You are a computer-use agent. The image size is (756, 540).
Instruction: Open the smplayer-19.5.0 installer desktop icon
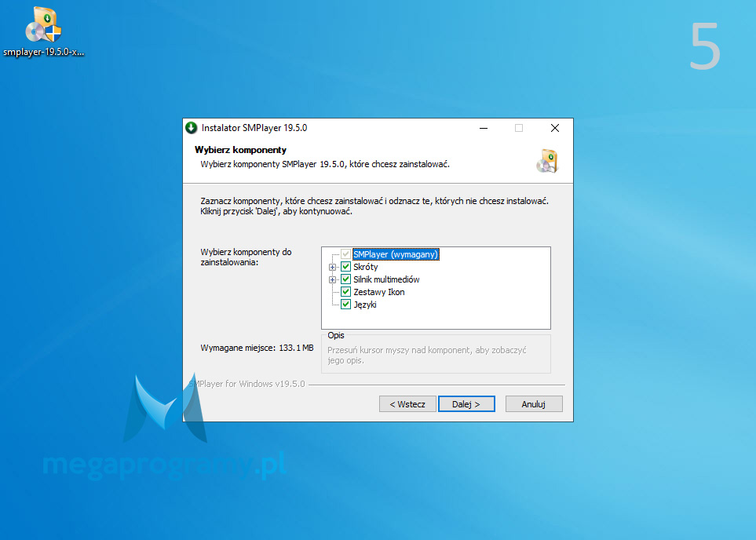point(43,32)
